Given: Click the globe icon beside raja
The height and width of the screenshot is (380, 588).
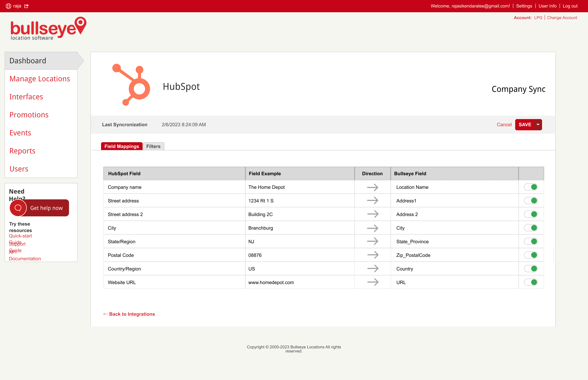Looking at the screenshot, I should coord(8,6).
